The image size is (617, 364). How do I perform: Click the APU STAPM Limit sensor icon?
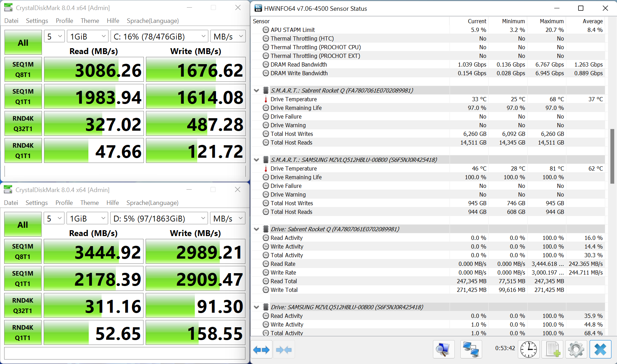tap(266, 30)
